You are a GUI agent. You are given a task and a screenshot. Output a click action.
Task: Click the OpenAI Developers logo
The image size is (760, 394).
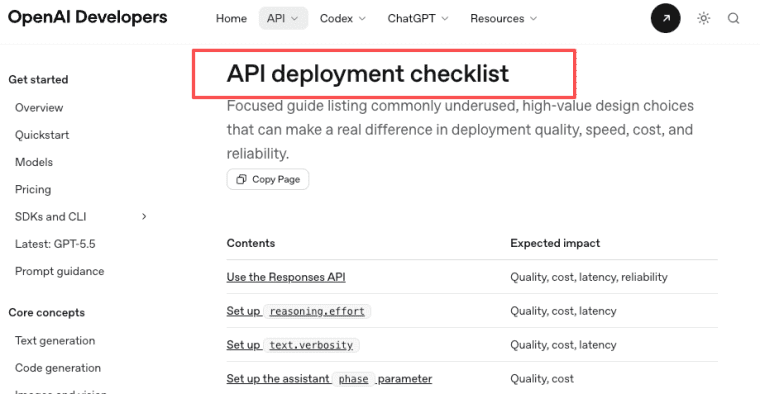click(x=88, y=17)
